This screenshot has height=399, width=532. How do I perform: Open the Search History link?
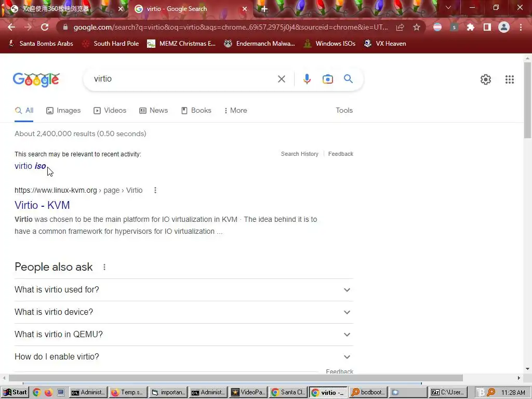(x=300, y=154)
